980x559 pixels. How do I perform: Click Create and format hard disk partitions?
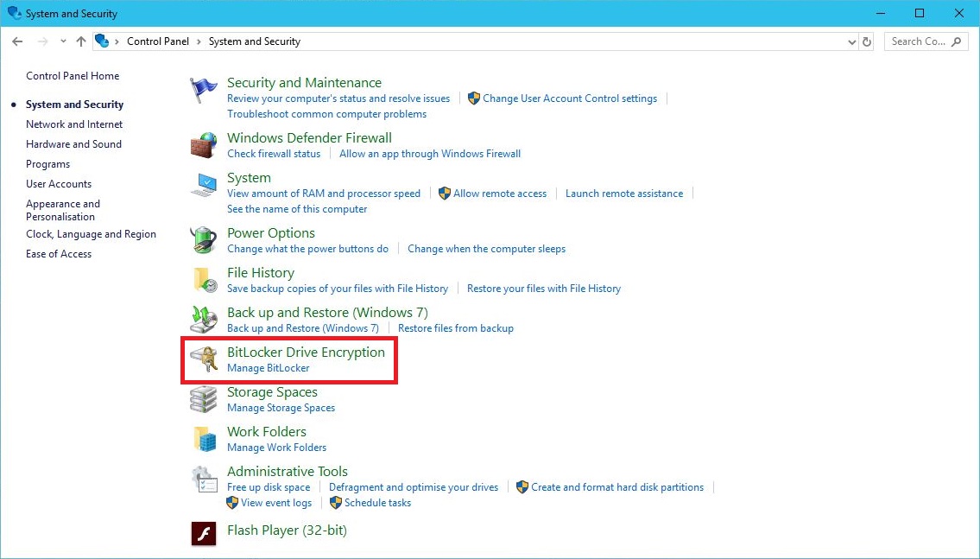click(x=617, y=487)
